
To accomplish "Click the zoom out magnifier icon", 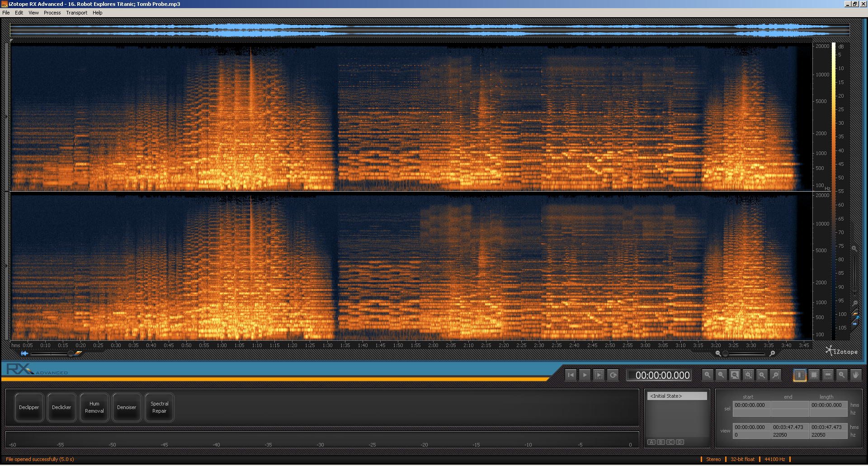I will click(721, 375).
